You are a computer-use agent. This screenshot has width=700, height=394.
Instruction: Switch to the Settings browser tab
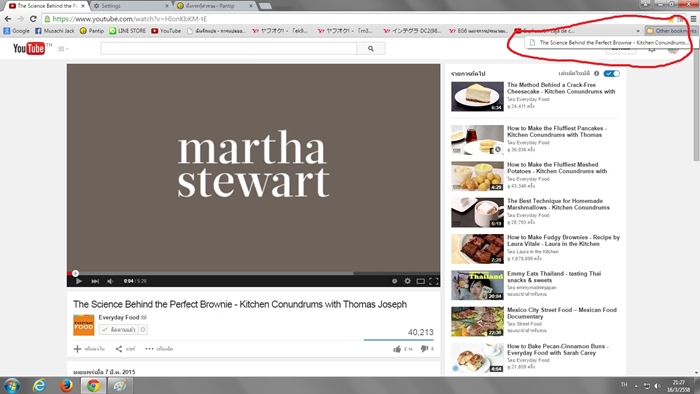point(130,6)
